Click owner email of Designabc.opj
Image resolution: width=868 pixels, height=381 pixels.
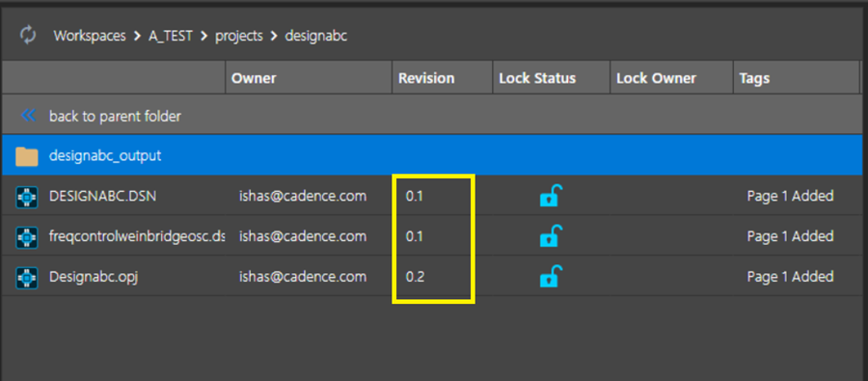click(303, 276)
